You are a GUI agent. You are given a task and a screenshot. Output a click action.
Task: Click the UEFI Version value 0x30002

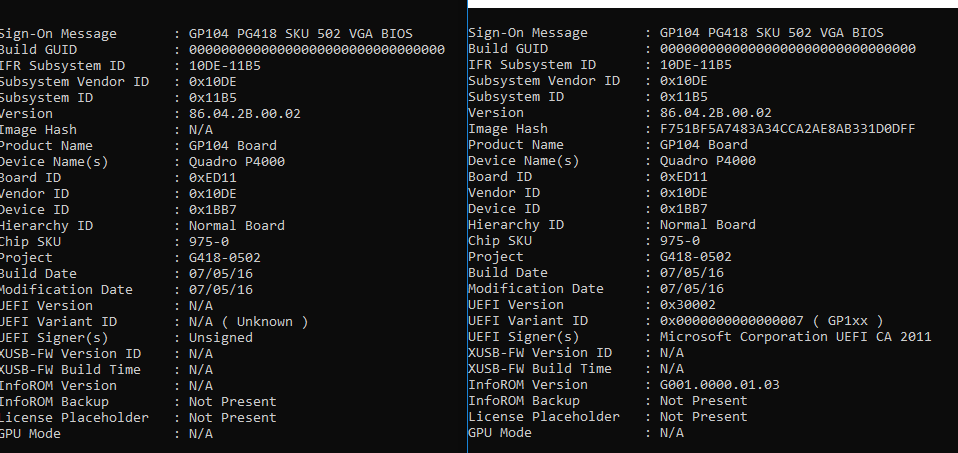pos(687,305)
